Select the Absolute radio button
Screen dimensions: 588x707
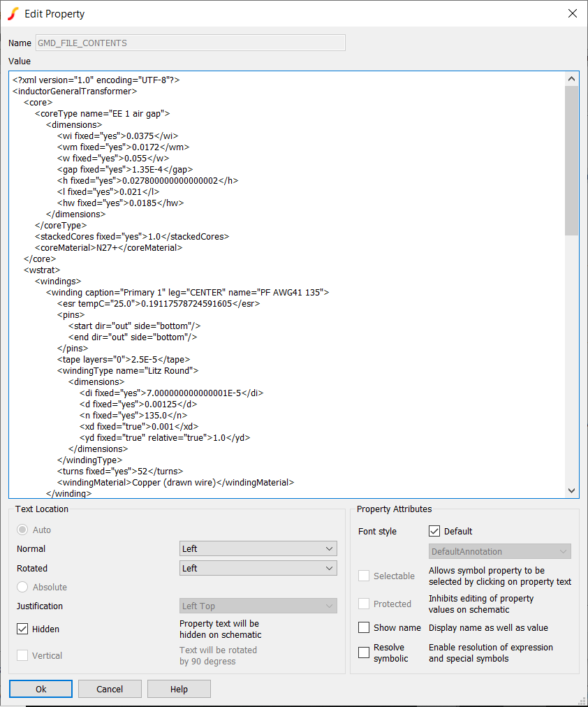pos(23,587)
